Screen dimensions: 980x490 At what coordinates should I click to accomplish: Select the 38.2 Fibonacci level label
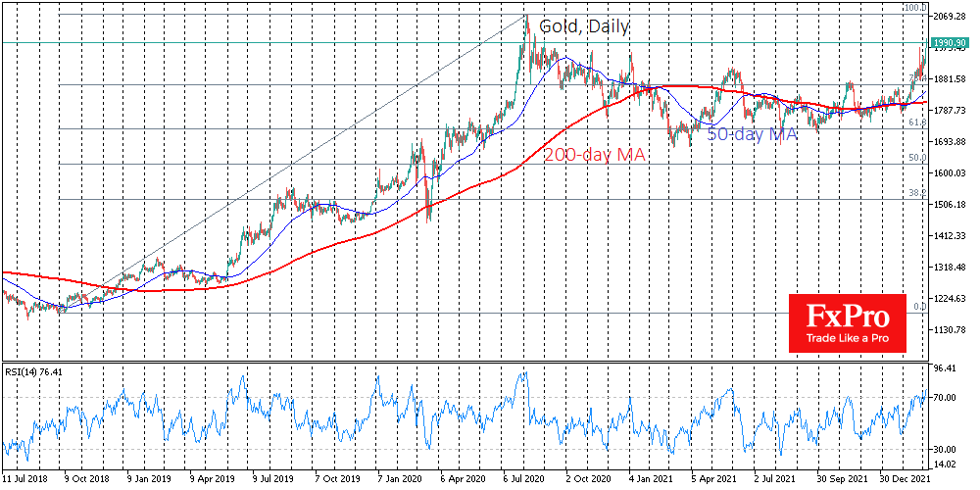pos(916,193)
